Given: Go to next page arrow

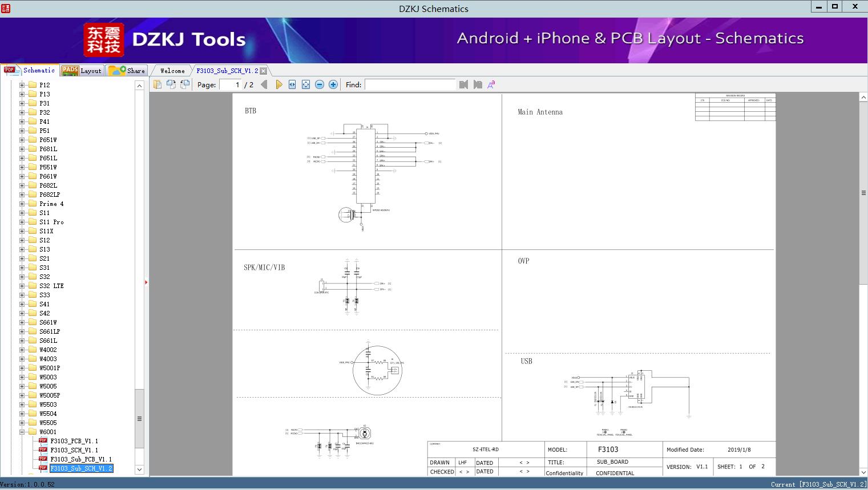Looking at the screenshot, I should [278, 84].
